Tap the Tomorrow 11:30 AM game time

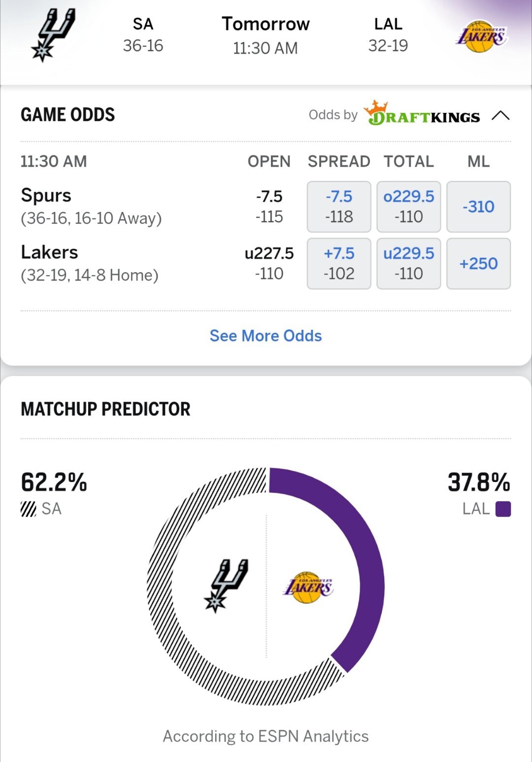pos(266,35)
